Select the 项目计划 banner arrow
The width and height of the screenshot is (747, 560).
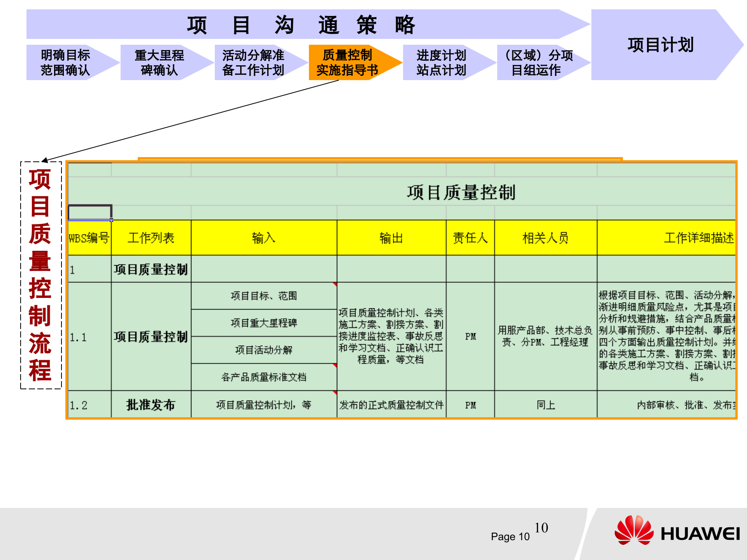pos(661,45)
